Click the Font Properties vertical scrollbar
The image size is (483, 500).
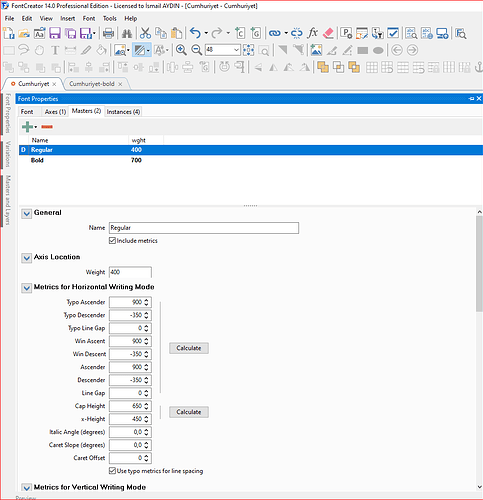pyautogui.click(x=479, y=263)
